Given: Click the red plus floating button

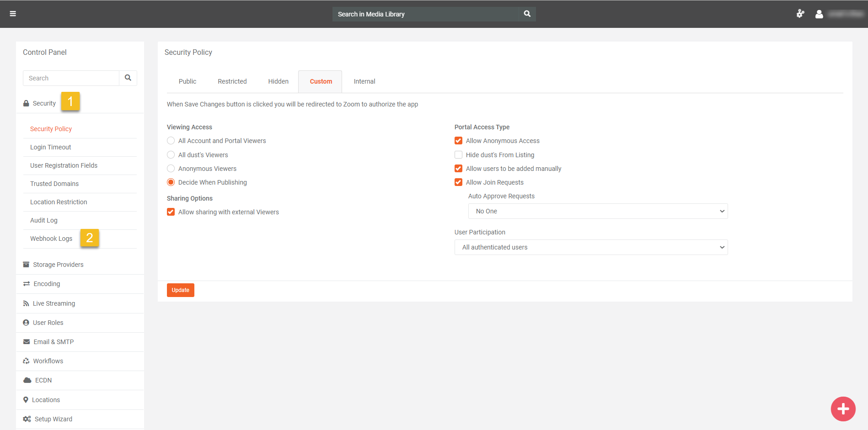Looking at the screenshot, I should [x=843, y=409].
